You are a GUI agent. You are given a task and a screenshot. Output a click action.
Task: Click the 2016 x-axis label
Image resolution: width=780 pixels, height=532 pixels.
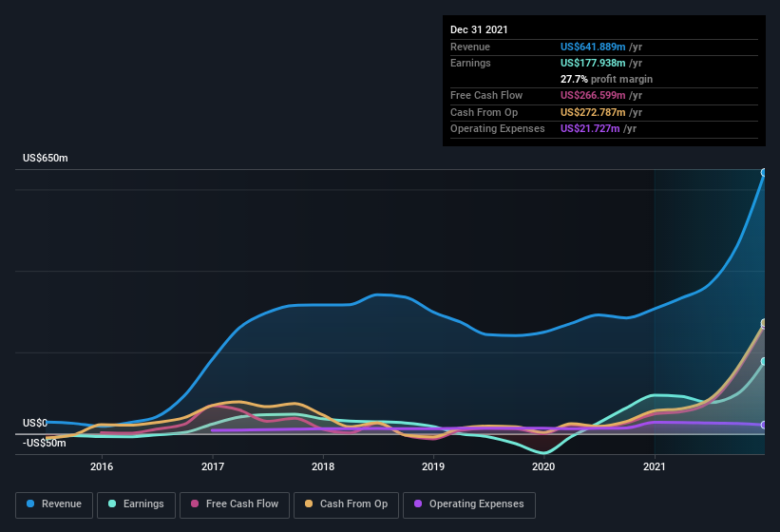(102, 466)
